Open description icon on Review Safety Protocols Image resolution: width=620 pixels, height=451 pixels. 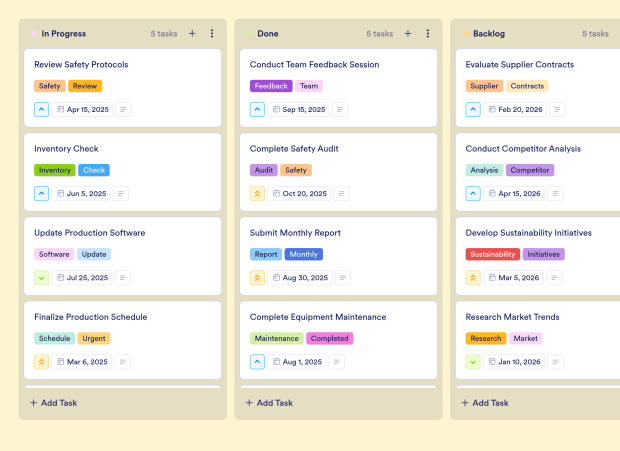coord(123,109)
